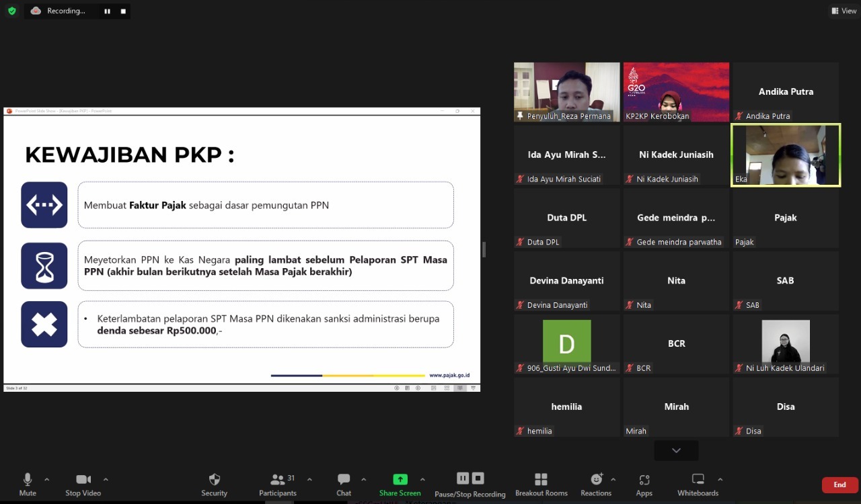This screenshot has height=504, width=861.
Task: Open the Security shield options
Action: click(x=214, y=485)
